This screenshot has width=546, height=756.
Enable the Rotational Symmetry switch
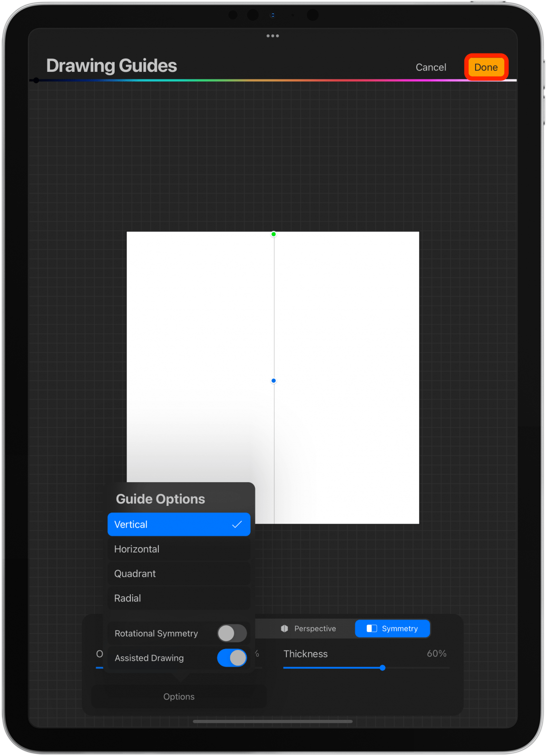click(232, 633)
